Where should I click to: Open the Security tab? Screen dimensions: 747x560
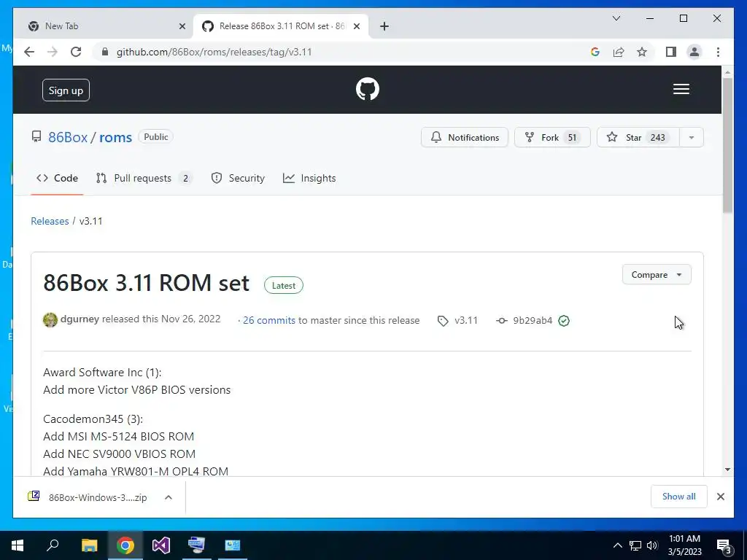(x=238, y=178)
